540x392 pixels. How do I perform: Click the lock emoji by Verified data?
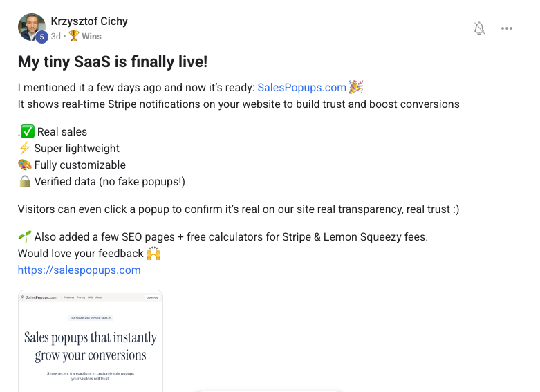click(25, 181)
